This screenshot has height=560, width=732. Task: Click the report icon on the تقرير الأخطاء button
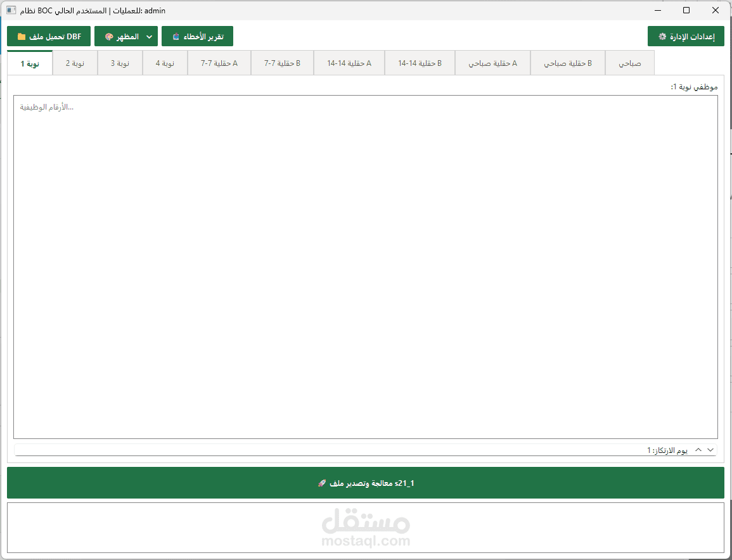coord(176,36)
